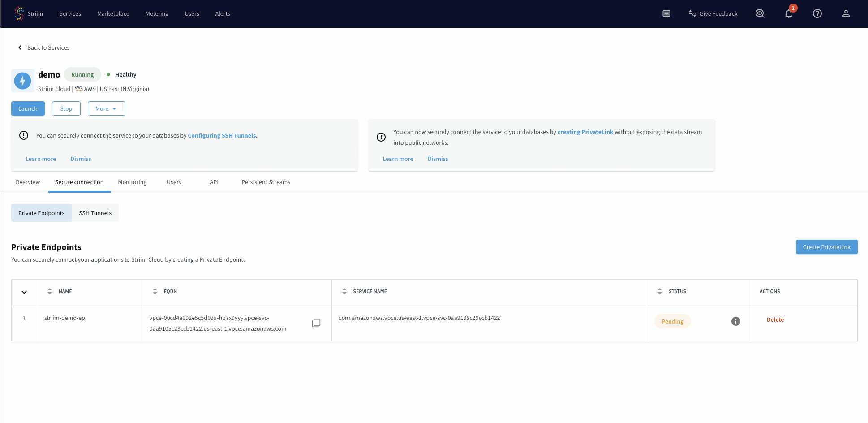This screenshot has width=868, height=423.
Task: Click the info icon next to Pending status
Action: (735, 321)
